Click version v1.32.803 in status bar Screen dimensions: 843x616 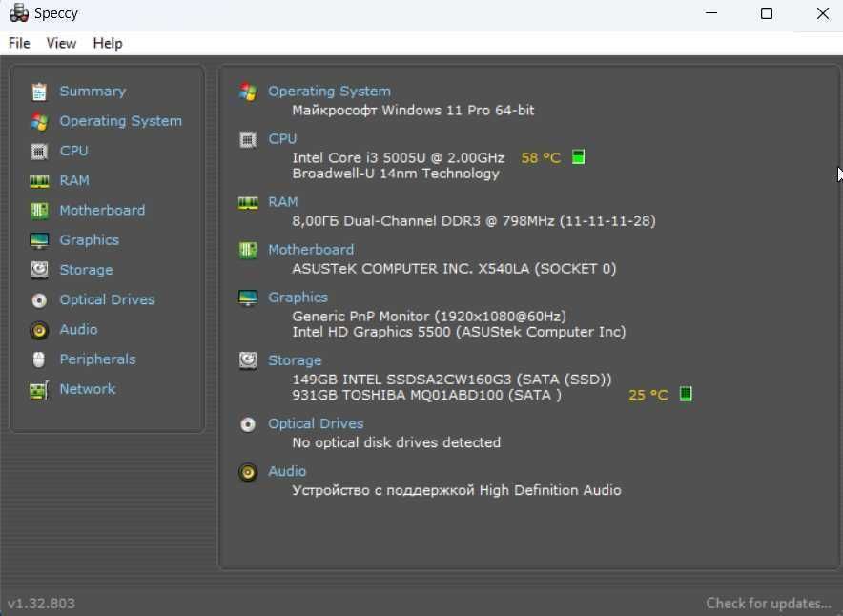pos(41,604)
